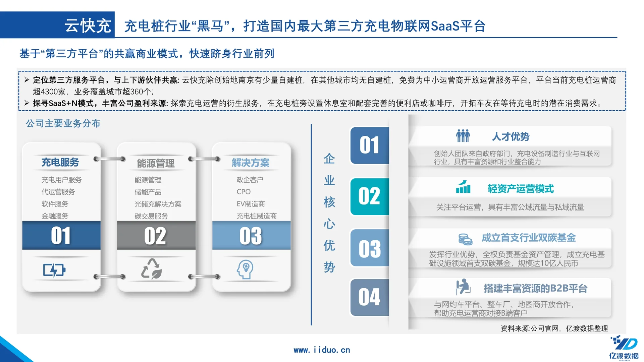Click the gray 02 card banner
This screenshot has height=362, width=644.
[156, 235]
